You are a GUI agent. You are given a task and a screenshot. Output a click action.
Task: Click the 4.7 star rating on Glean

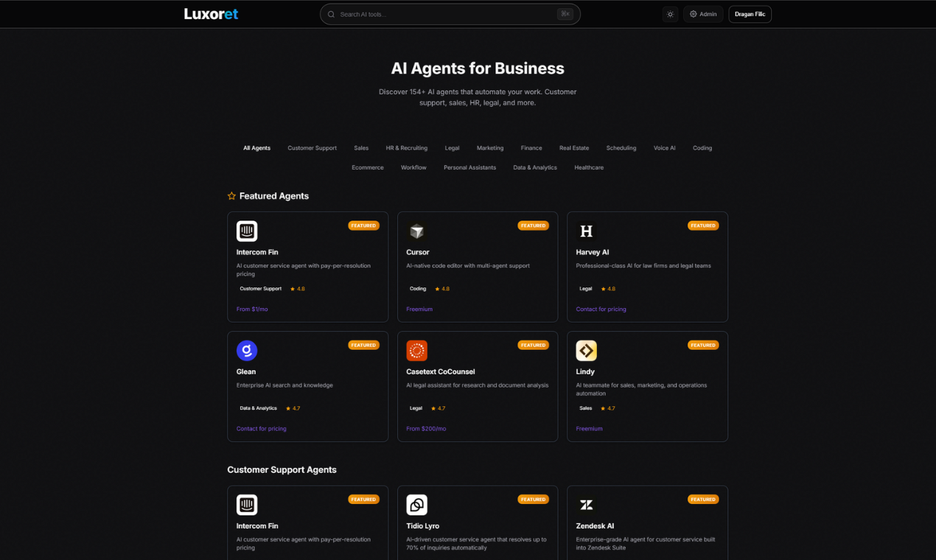pos(293,408)
